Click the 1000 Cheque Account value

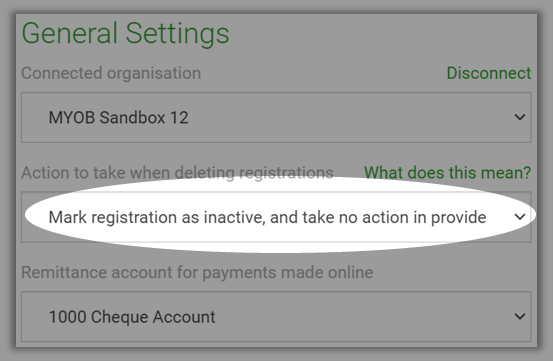coord(132,317)
